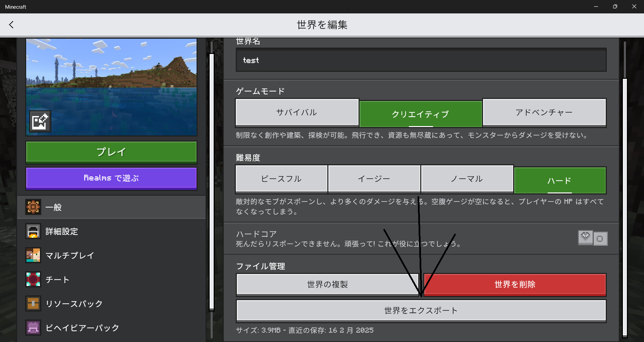The width and height of the screenshot is (644, 342).
Task: Click the edit world thumbnail icon
Action: tap(40, 121)
